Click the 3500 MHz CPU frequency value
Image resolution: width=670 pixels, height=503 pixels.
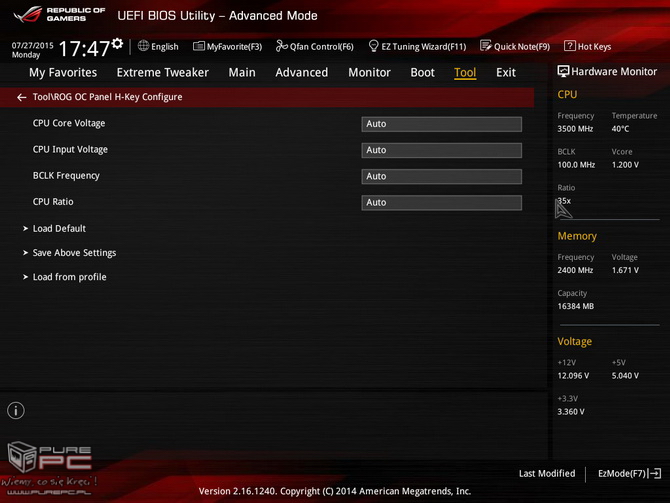point(575,129)
